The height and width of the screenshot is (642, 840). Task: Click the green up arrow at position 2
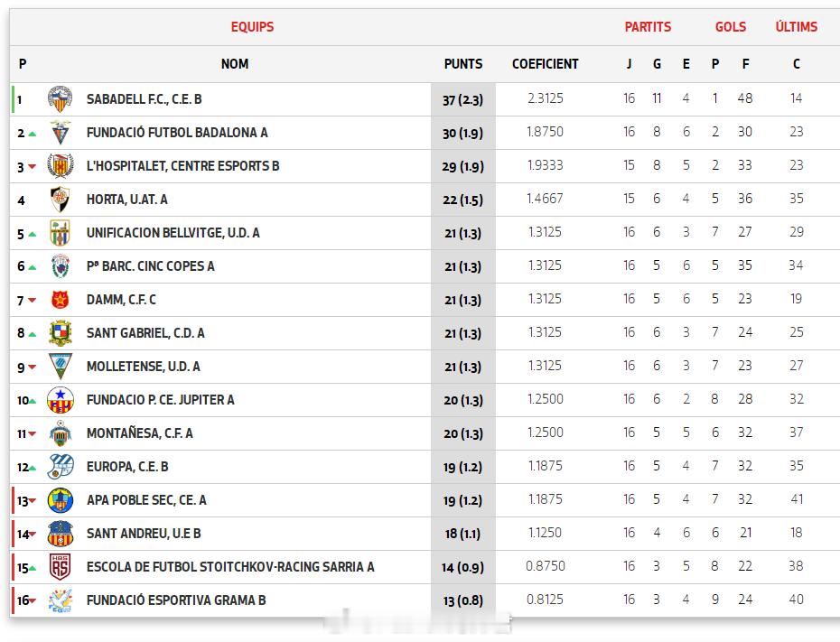click(33, 134)
